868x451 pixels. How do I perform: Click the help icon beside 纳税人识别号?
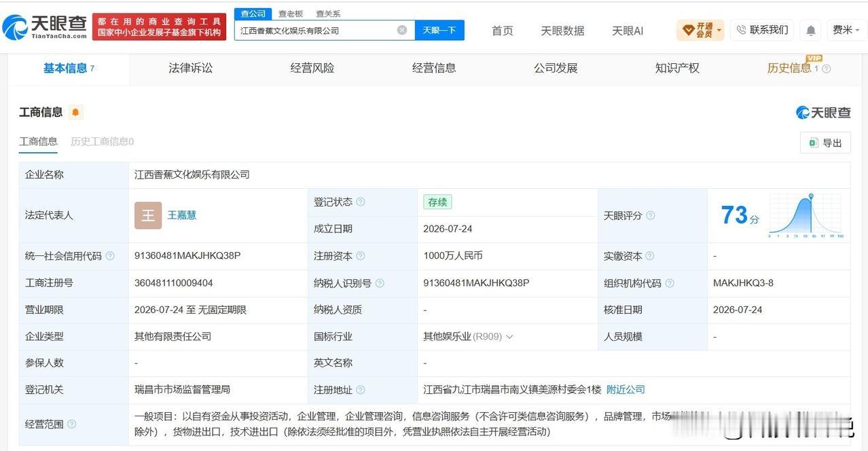380,283
